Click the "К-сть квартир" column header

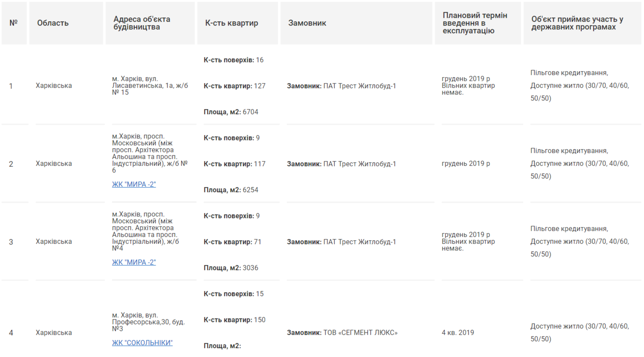(x=232, y=23)
